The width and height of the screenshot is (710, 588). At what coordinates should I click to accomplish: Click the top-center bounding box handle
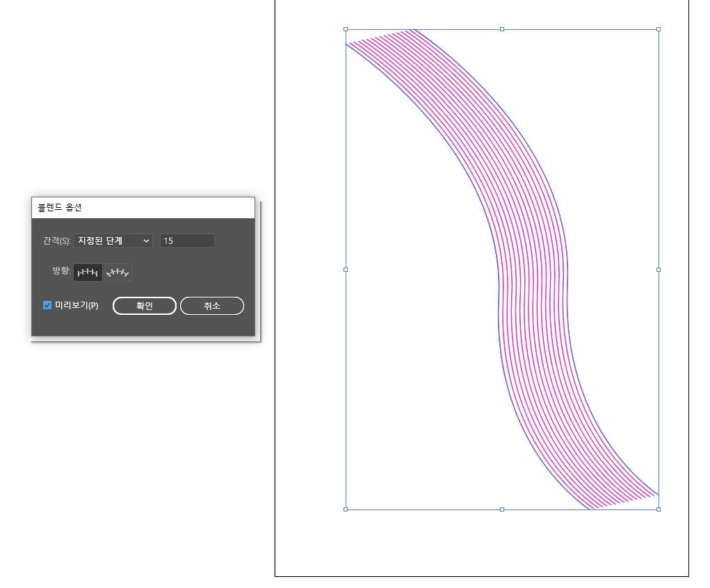(x=501, y=29)
